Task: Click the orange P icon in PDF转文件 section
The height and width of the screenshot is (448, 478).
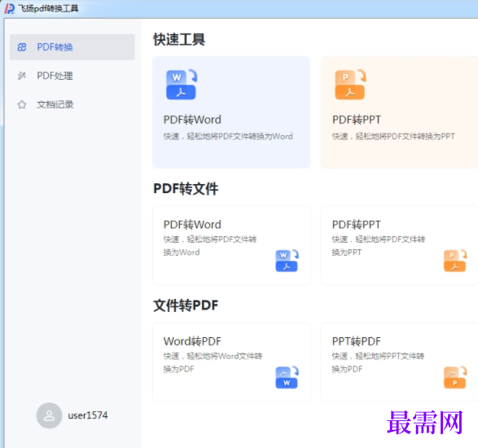Action: (455, 261)
